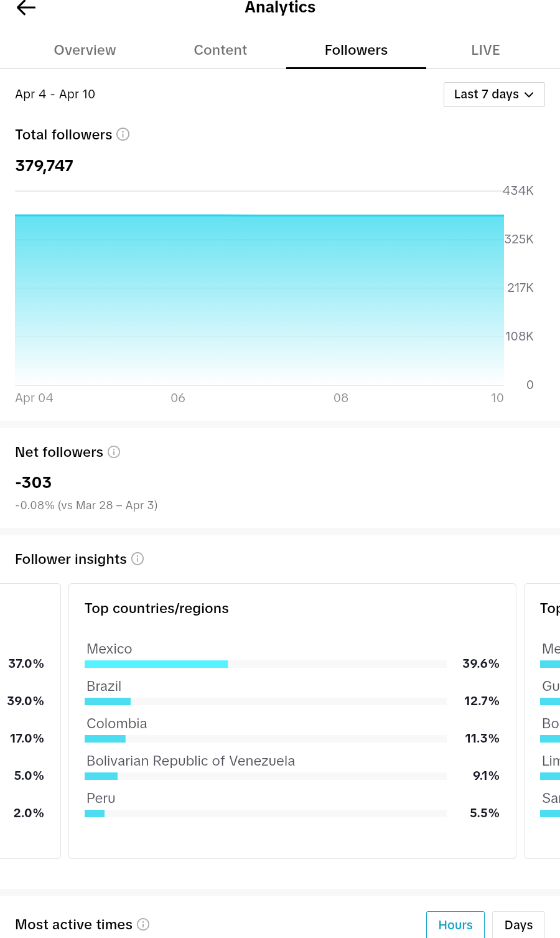This screenshot has width=560, height=938.
Task: Switch to the Content tab
Action: pos(220,50)
